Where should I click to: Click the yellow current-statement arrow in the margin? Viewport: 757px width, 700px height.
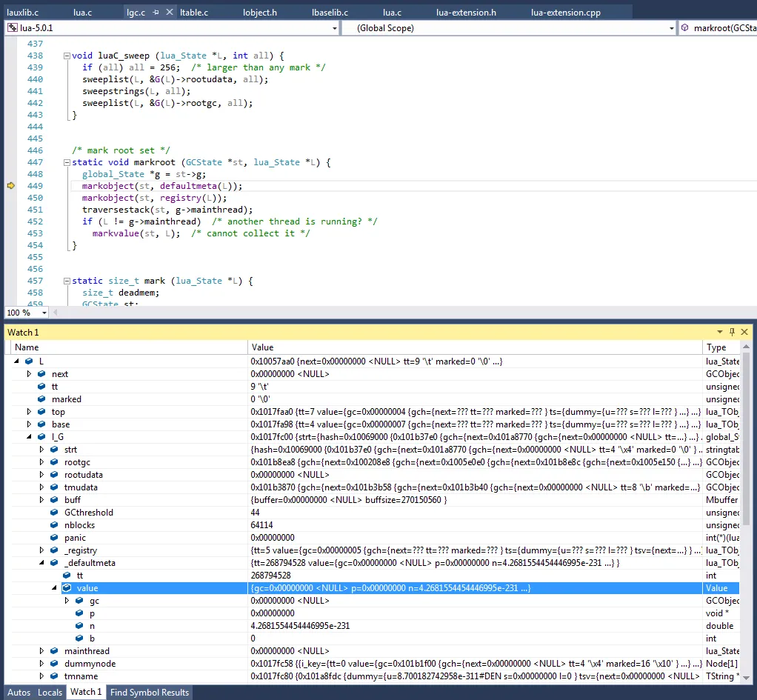click(x=11, y=186)
